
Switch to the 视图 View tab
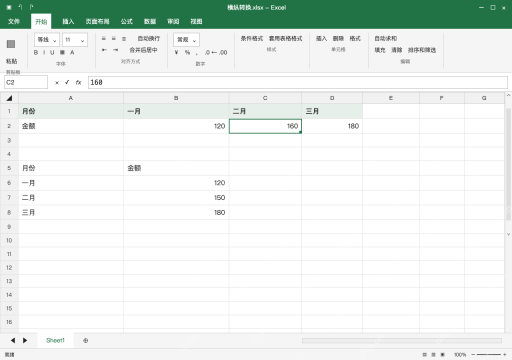[x=196, y=22]
